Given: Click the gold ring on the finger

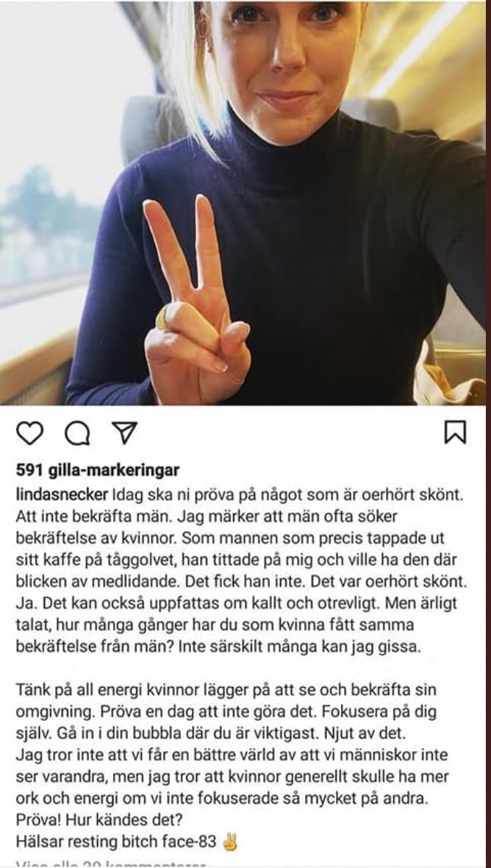Looking at the screenshot, I should tap(162, 319).
